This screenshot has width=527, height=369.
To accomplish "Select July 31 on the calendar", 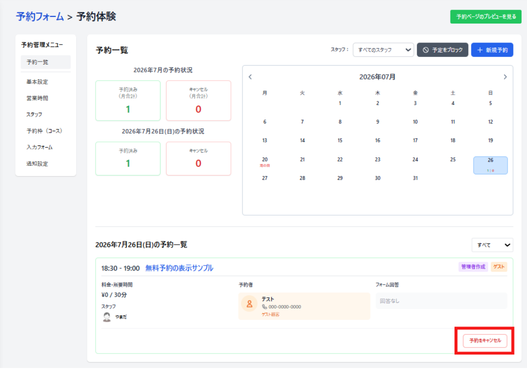I will coord(415,178).
